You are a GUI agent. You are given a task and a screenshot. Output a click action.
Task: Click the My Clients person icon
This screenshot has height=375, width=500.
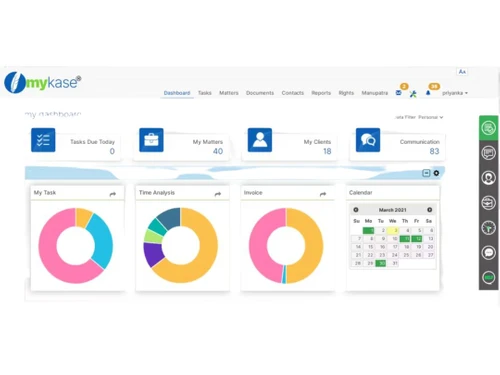tap(260, 140)
